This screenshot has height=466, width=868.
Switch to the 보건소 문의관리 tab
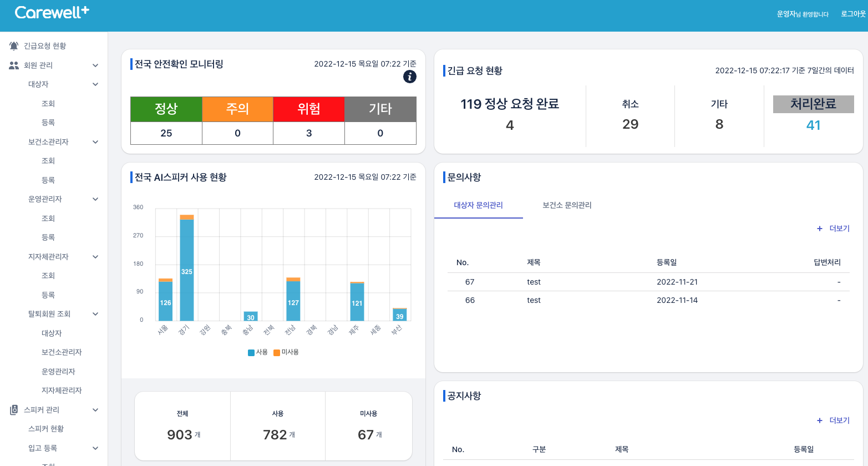[567, 205]
